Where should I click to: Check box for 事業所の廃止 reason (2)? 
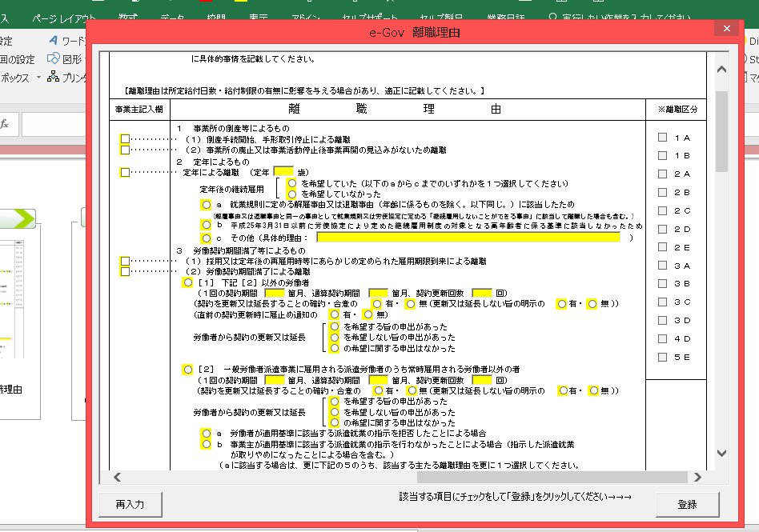(x=125, y=150)
